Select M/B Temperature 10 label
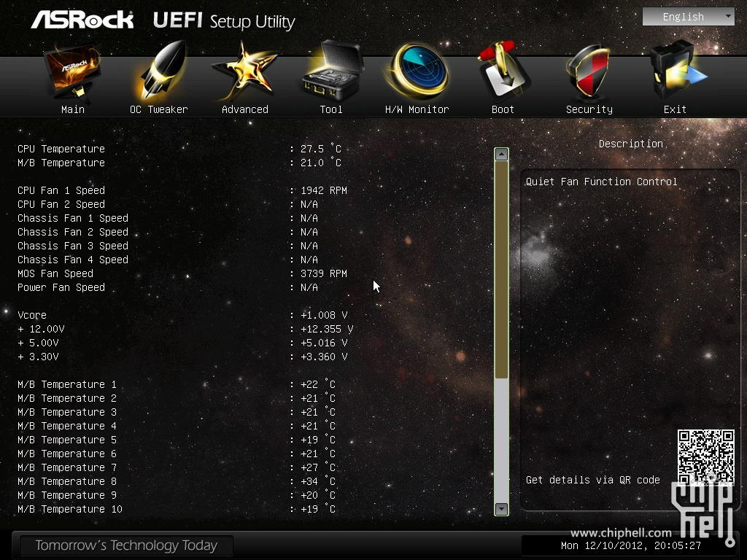Screen dimensions: 747x560 coord(69,509)
